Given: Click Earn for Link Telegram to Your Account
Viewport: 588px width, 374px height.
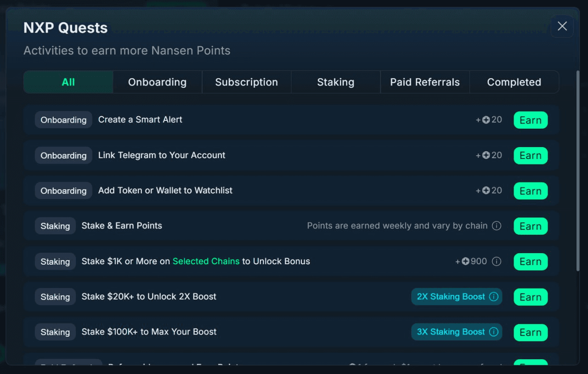Looking at the screenshot, I should click(531, 155).
